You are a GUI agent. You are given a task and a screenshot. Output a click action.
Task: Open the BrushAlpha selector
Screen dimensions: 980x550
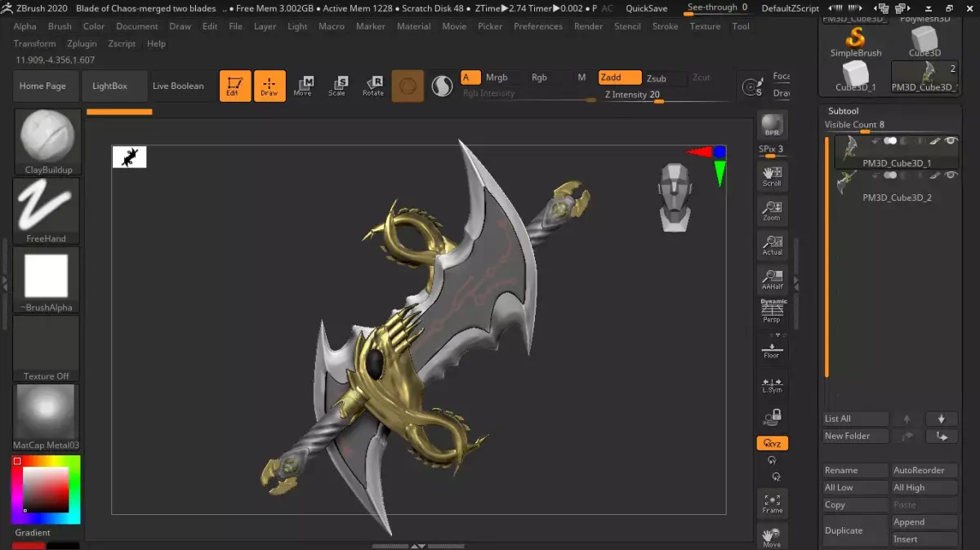[47, 280]
